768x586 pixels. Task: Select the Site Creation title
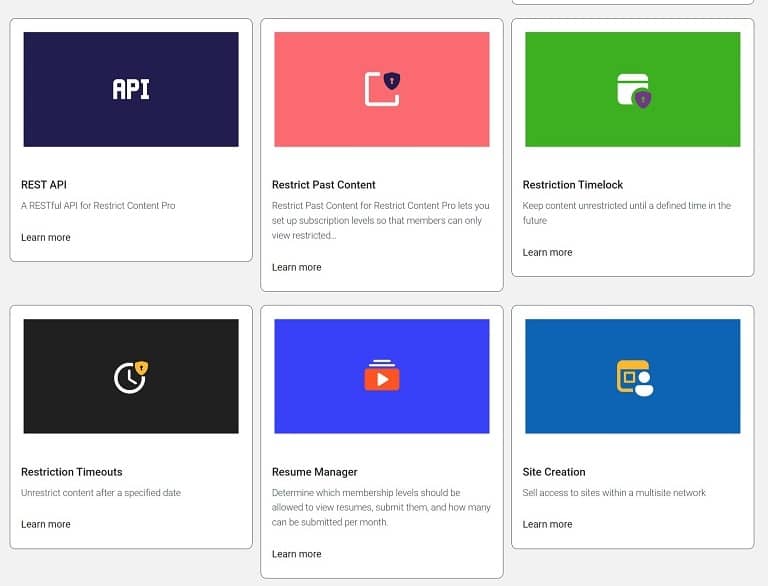point(554,472)
